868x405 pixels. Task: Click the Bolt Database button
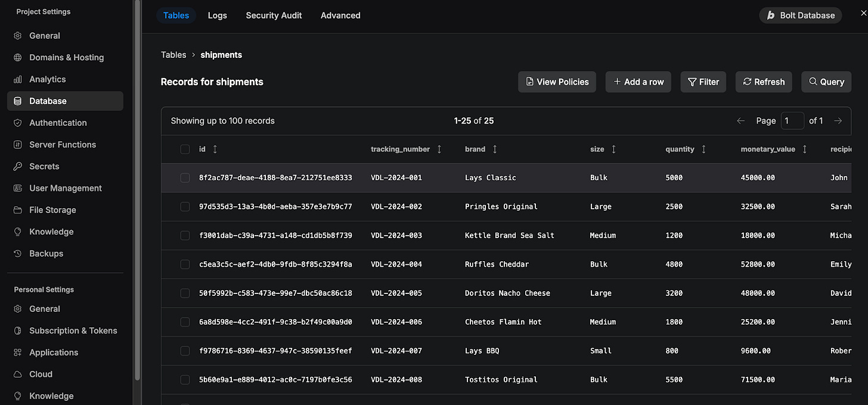click(801, 16)
